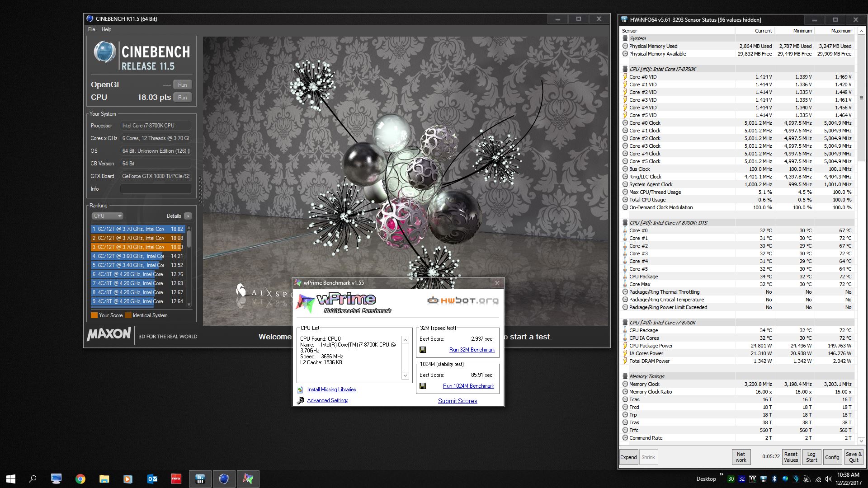Viewport: 868px width, 488px height.
Task: Select ranking entry 4 with score 14.21
Action: (x=138, y=256)
